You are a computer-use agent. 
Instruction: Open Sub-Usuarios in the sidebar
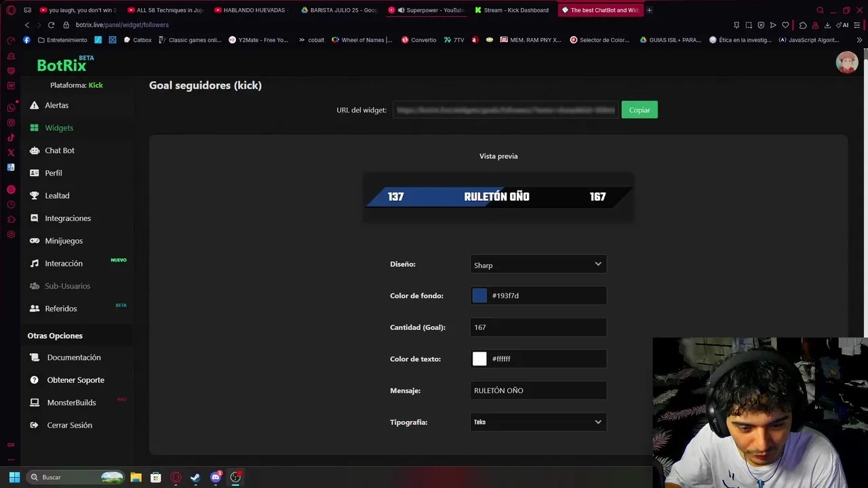60,286
